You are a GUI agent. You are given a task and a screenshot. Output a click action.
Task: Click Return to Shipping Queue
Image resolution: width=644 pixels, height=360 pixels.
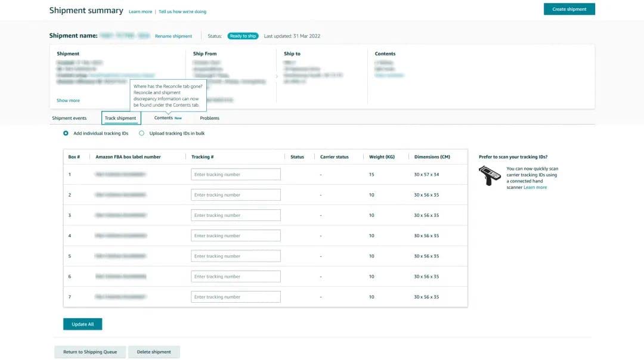[90, 352]
